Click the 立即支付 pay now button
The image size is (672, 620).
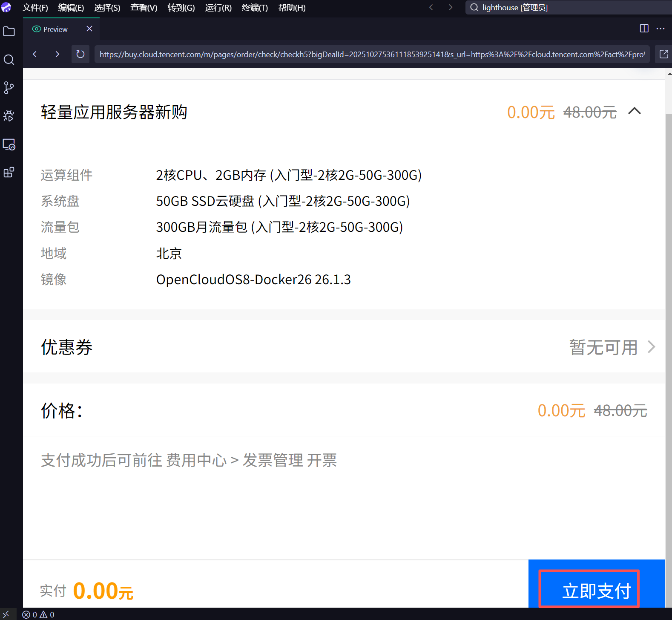(x=596, y=590)
